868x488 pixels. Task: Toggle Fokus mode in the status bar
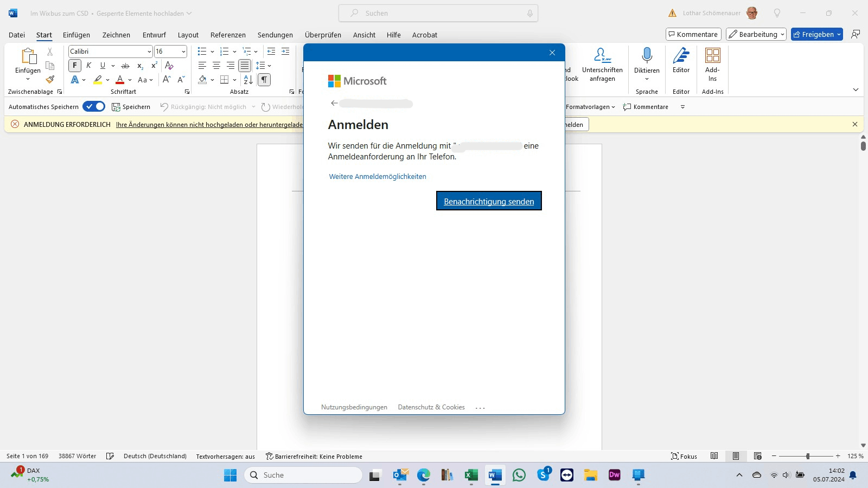[684, 456]
